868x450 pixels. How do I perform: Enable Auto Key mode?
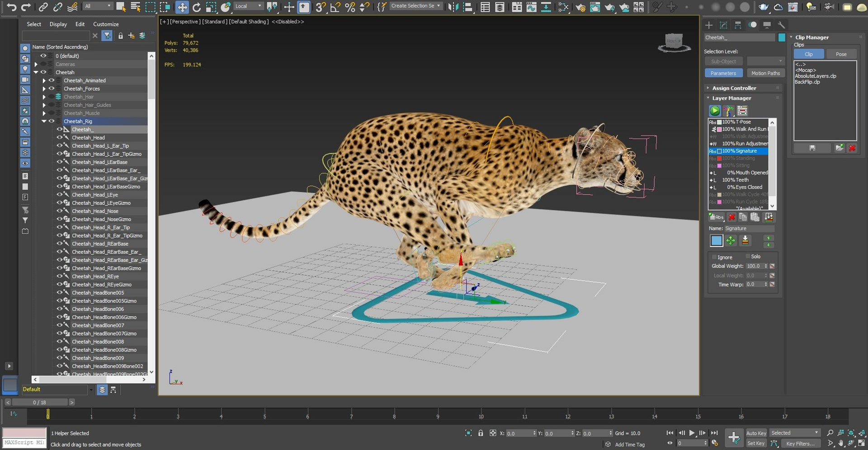pos(756,433)
